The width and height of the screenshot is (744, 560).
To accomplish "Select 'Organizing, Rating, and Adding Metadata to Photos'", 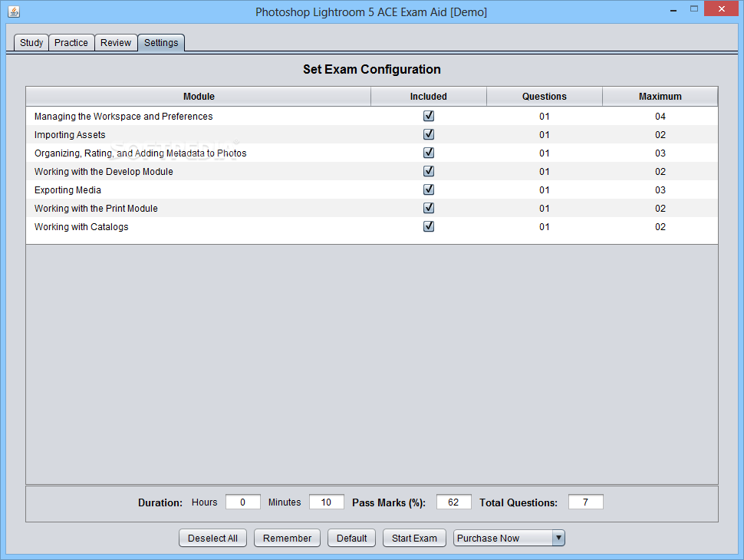I will pos(371,153).
